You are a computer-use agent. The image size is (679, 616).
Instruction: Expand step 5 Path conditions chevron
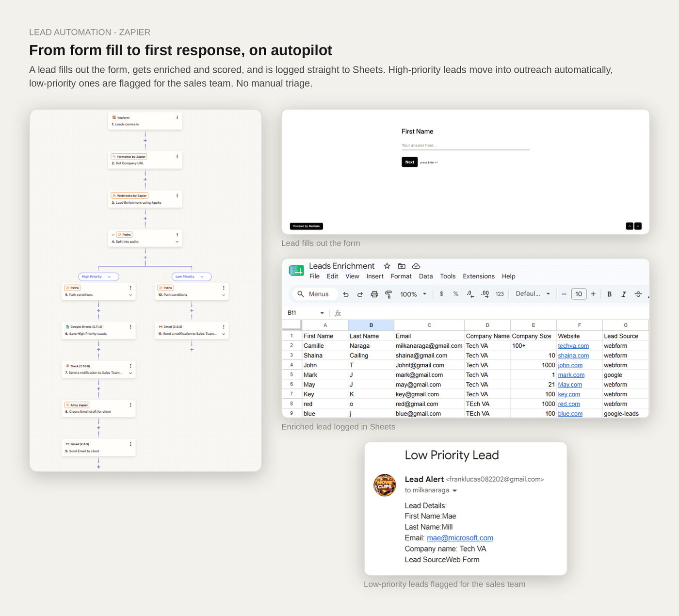point(130,295)
